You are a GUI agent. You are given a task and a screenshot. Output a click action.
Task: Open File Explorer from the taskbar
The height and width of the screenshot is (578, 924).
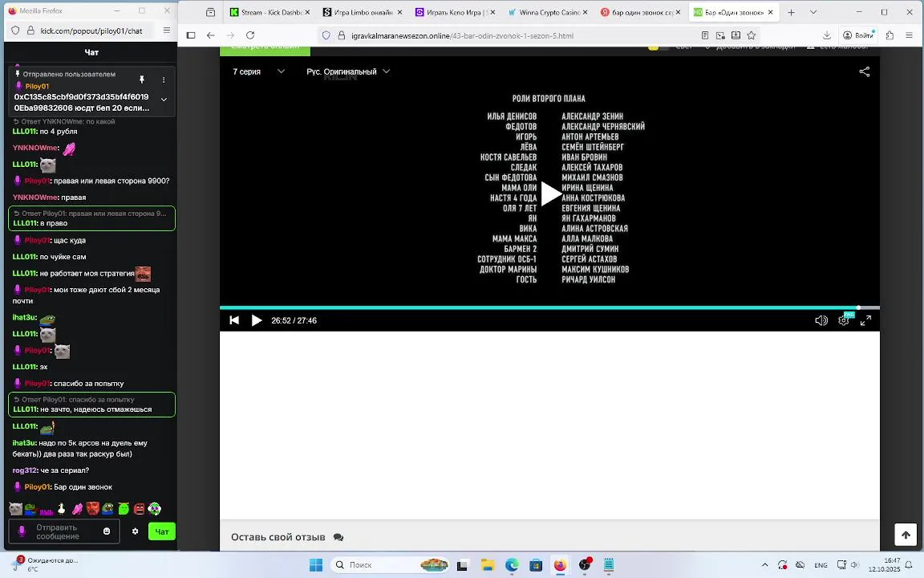click(488, 565)
